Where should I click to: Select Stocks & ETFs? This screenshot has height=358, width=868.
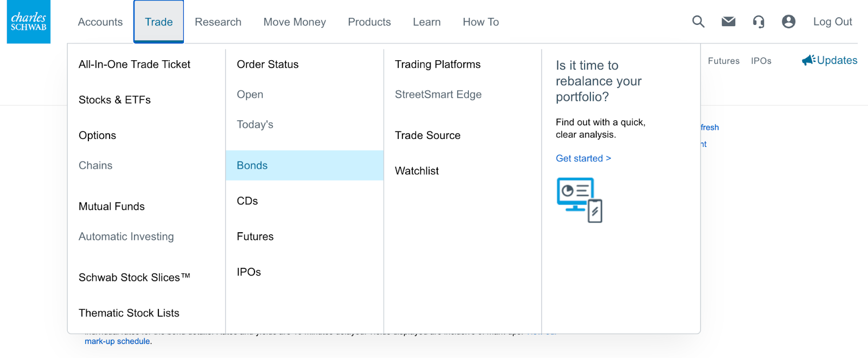114,100
